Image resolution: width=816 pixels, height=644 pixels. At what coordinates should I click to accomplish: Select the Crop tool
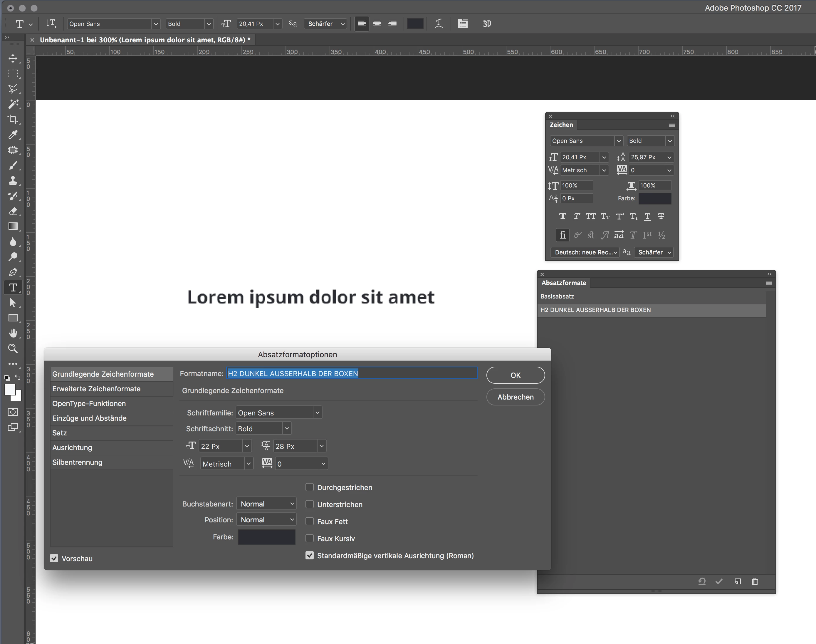pos(13,120)
